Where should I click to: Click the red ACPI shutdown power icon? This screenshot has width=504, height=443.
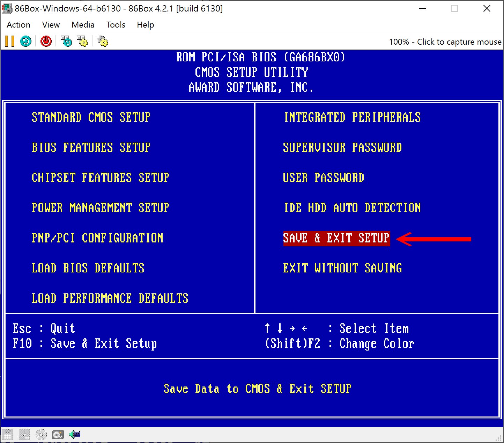point(46,41)
